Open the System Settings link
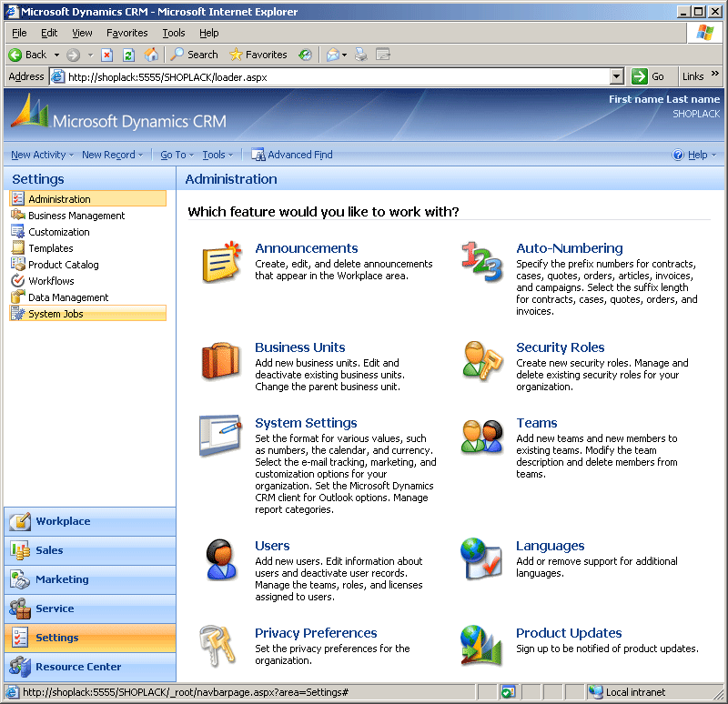728x704 pixels. (306, 423)
